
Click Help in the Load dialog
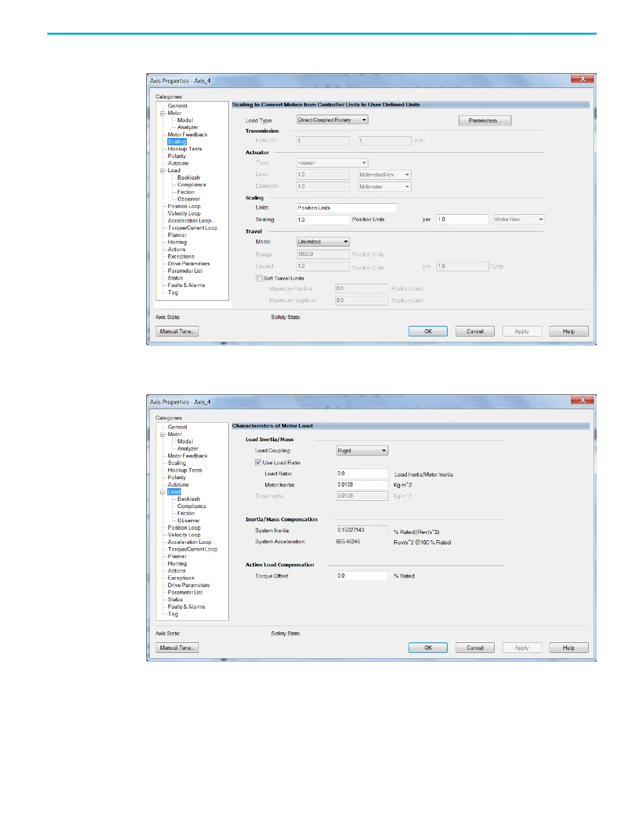568,648
